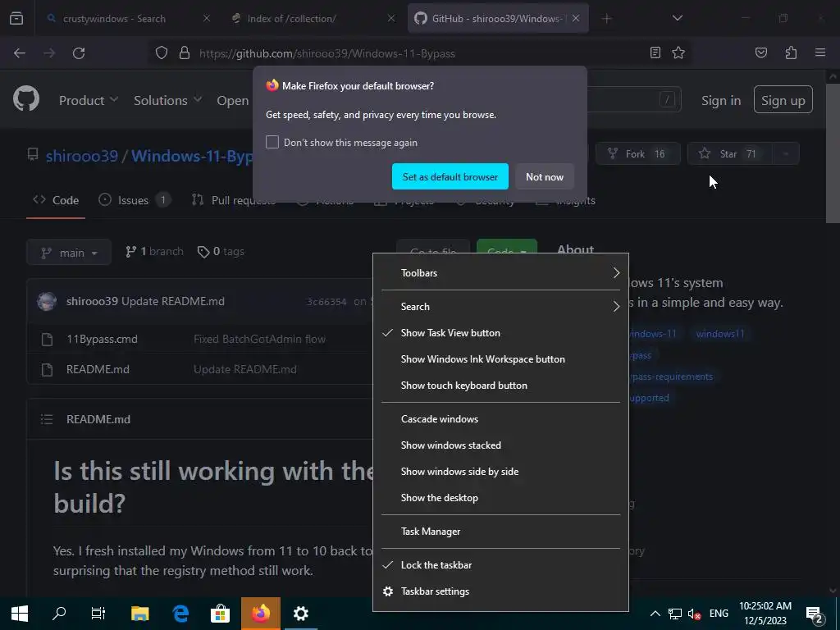Click Set as default browser button
This screenshot has height=630, width=840.
450,177
